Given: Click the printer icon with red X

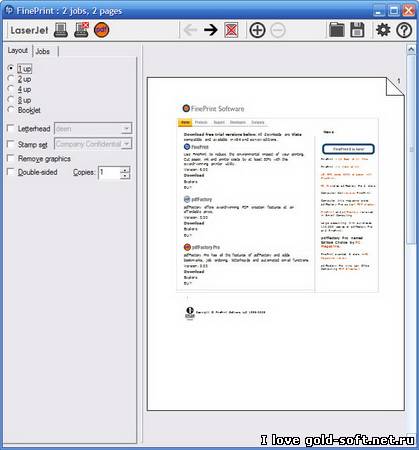Looking at the screenshot, I should [81, 30].
